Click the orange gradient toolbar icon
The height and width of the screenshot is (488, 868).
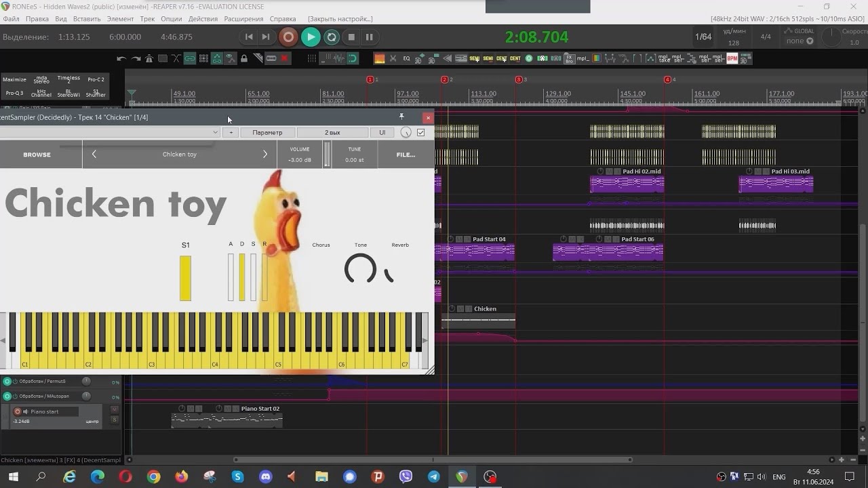pyautogui.click(x=379, y=59)
